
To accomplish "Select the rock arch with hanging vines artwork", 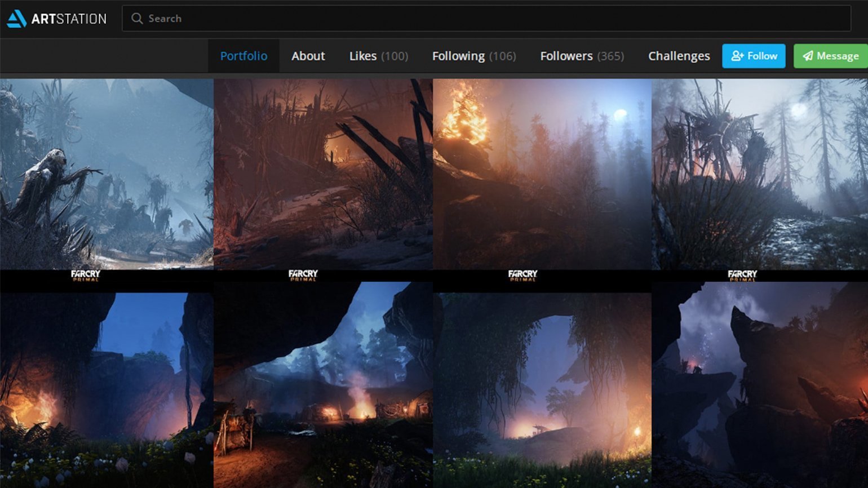I will 542,389.
